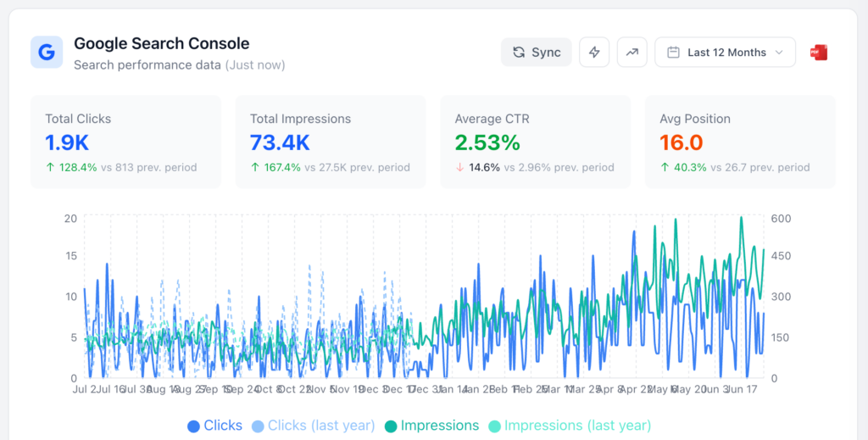Open the trending arrow chart button
868x440 pixels.
(632, 52)
